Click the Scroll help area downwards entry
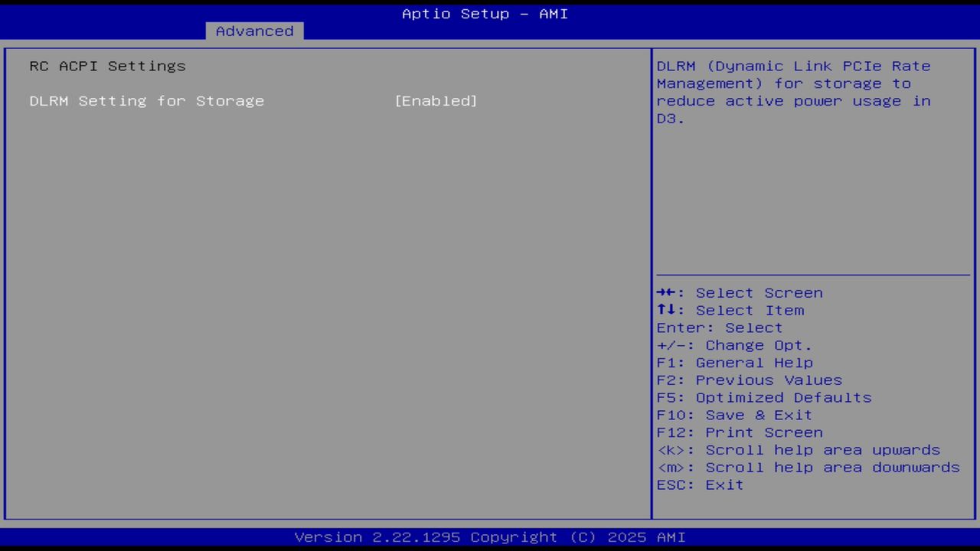The width and height of the screenshot is (980, 551). 808,467
